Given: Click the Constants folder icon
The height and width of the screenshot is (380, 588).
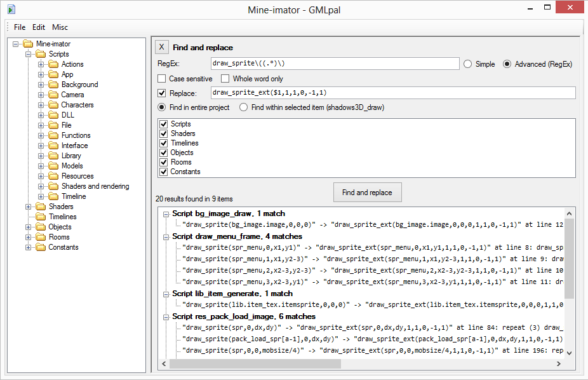Looking at the screenshot, I should tap(41, 247).
